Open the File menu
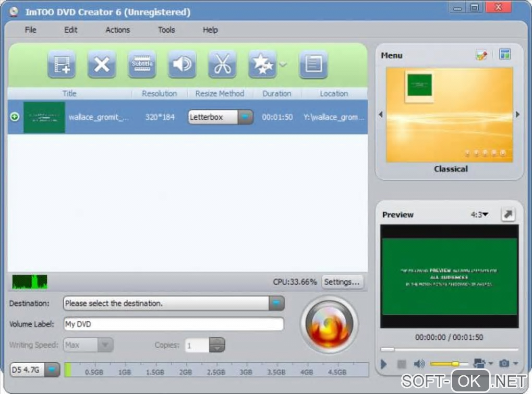The image size is (532, 394). coord(31,30)
